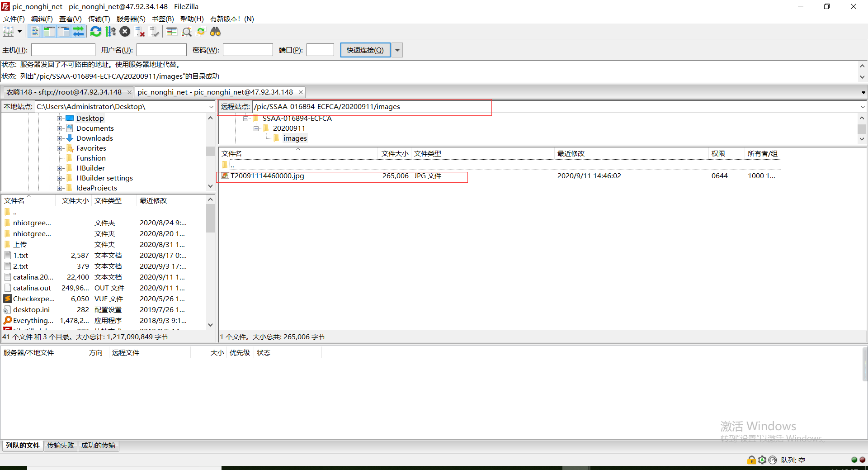The image size is (868, 470).
Task: Click the catalina.out file icon
Action: click(8, 288)
